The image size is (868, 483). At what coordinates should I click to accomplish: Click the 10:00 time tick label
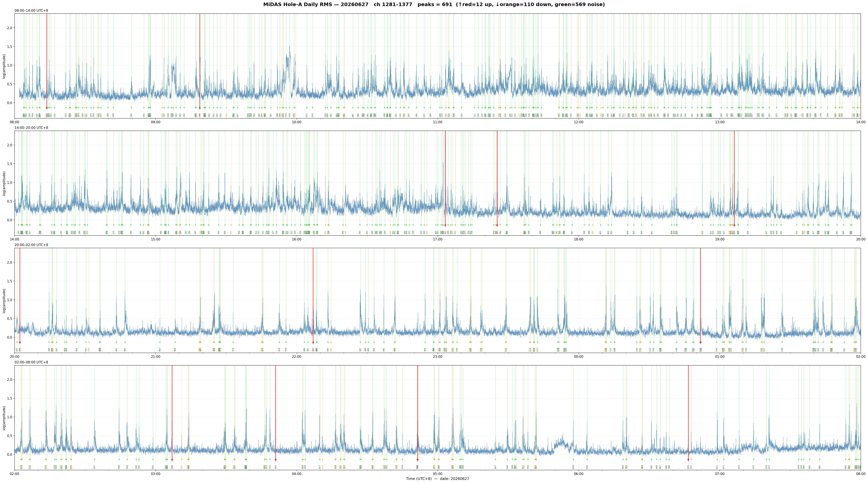pyautogui.click(x=297, y=122)
